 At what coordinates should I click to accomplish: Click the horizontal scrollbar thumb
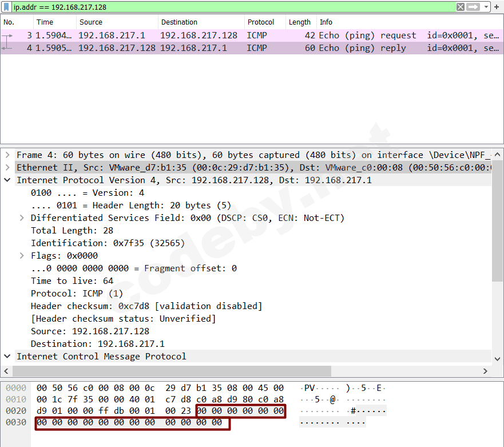pos(172,371)
